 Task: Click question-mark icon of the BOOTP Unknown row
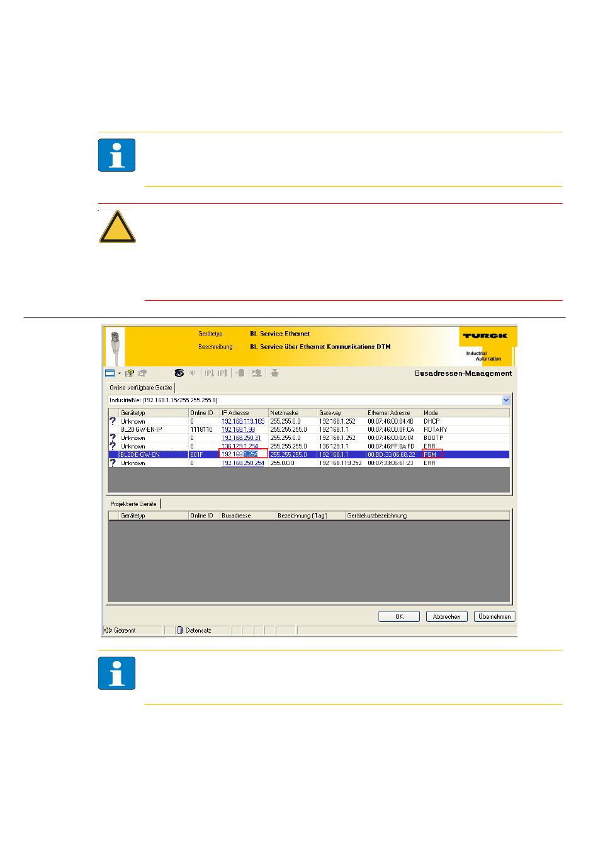tap(113, 437)
